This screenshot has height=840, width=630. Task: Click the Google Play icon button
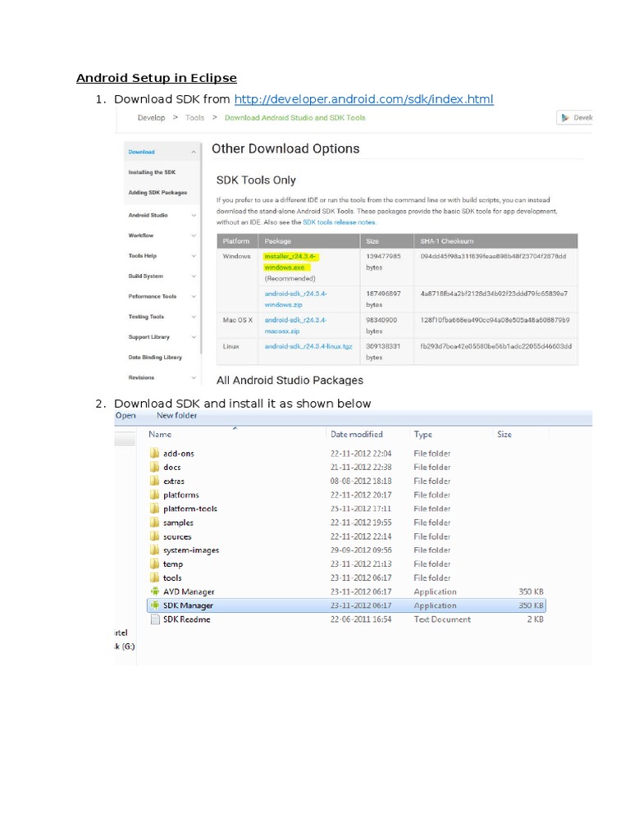(564, 118)
